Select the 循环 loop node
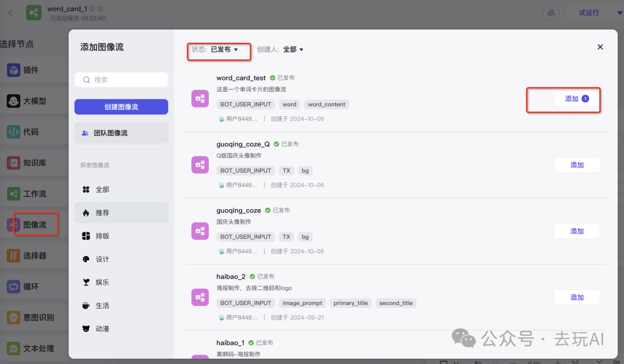Viewport: 624px width, 364px height. pyautogui.click(x=34, y=287)
